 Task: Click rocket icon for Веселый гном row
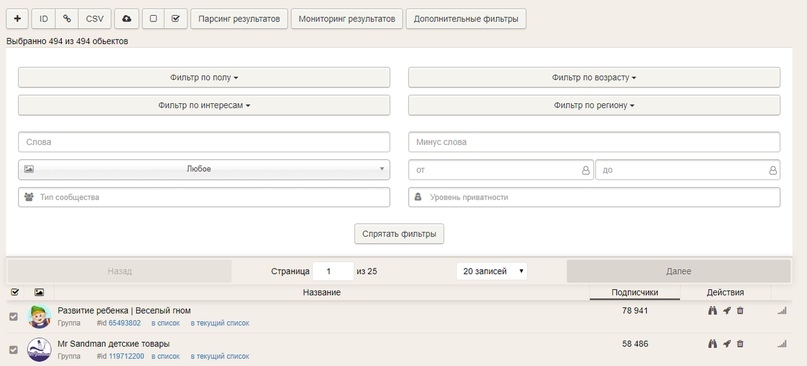727,310
